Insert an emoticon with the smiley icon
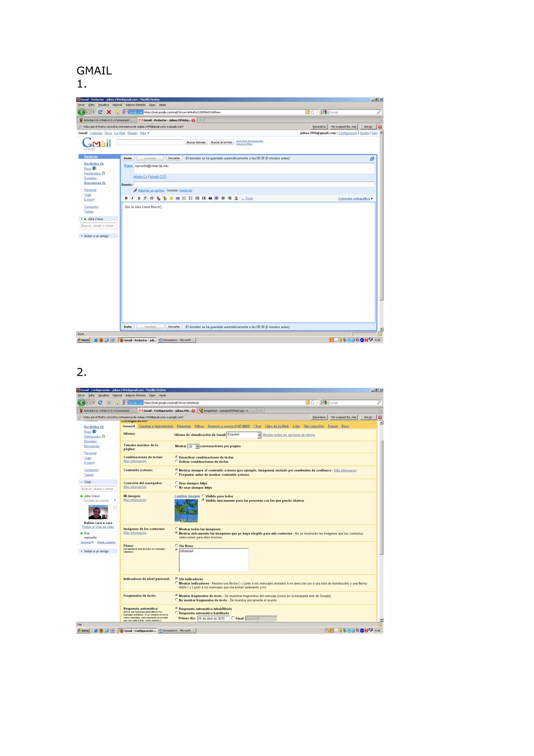Viewport: 534px width, 756px height. pyautogui.click(x=171, y=198)
